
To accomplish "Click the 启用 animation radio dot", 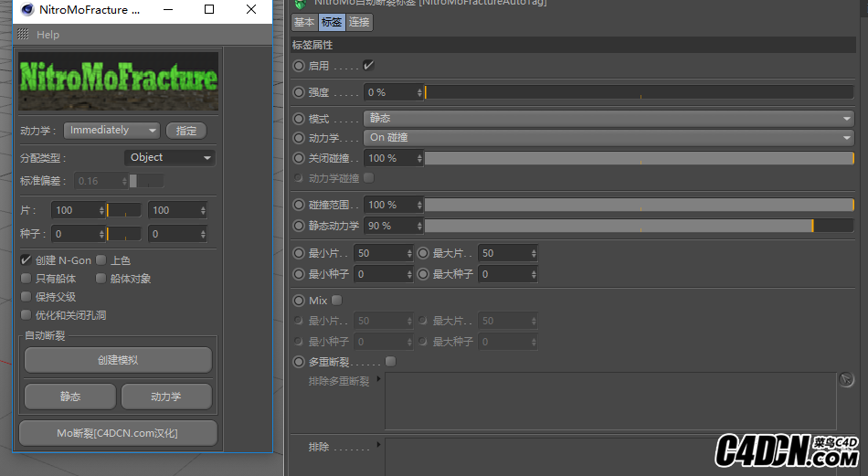I will [299, 66].
